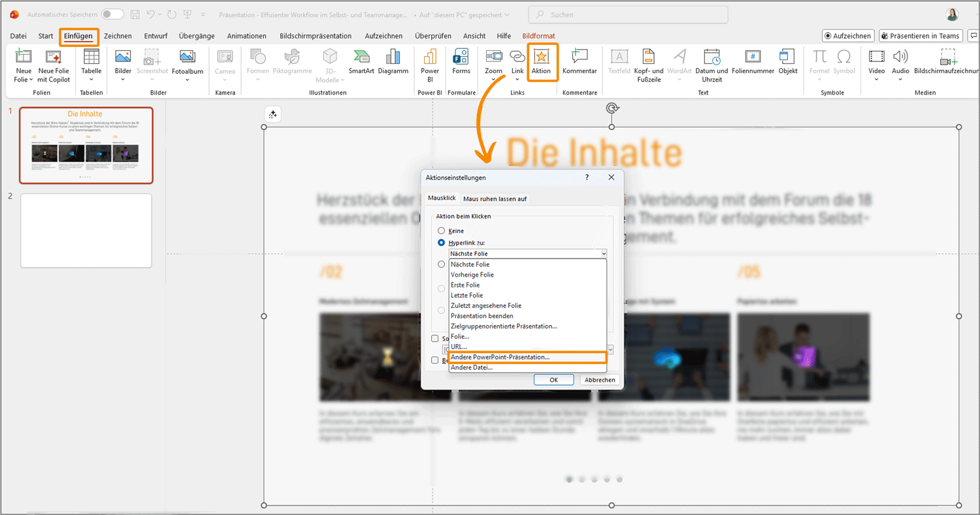Select the second slide thumbnail

(86, 230)
